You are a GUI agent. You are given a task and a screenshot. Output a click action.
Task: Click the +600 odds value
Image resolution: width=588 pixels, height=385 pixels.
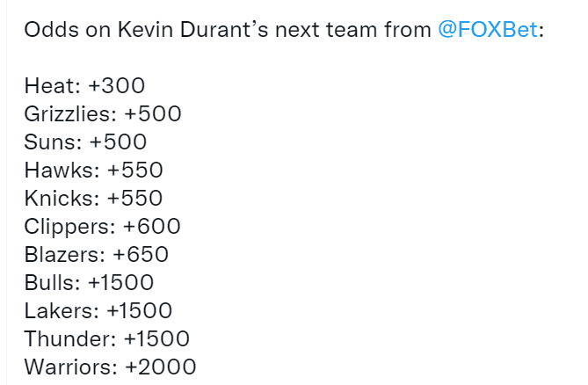[x=151, y=227]
